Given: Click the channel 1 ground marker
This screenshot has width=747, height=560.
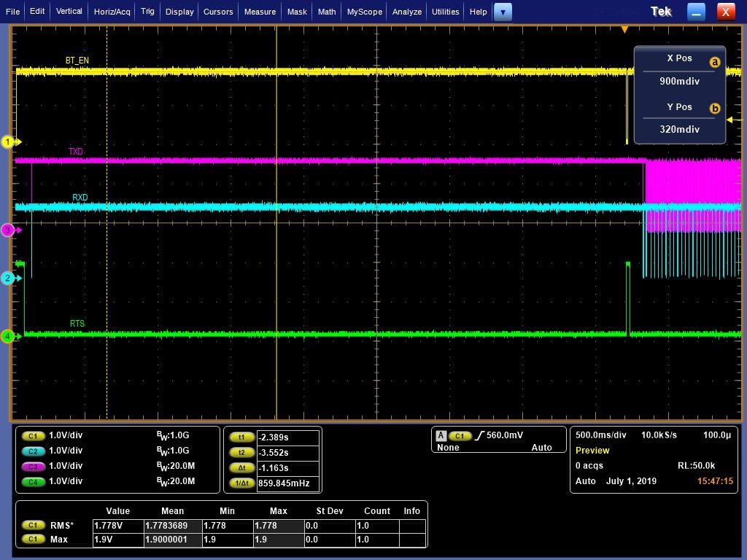Looking at the screenshot, I should [x=9, y=142].
